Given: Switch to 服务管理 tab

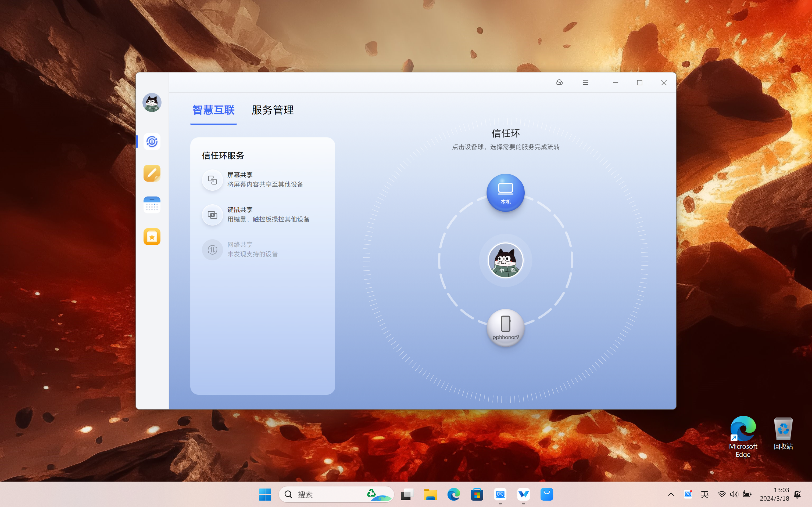Looking at the screenshot, I should pos(273,110).
